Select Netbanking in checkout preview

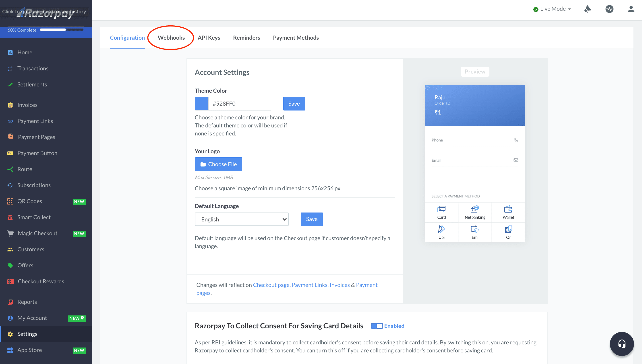[x=475, y=212]
